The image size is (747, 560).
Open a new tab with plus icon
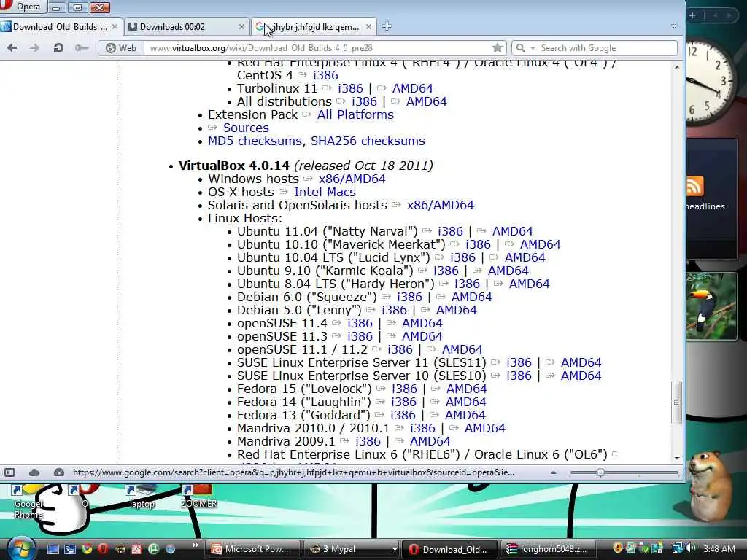pos(387,27)
